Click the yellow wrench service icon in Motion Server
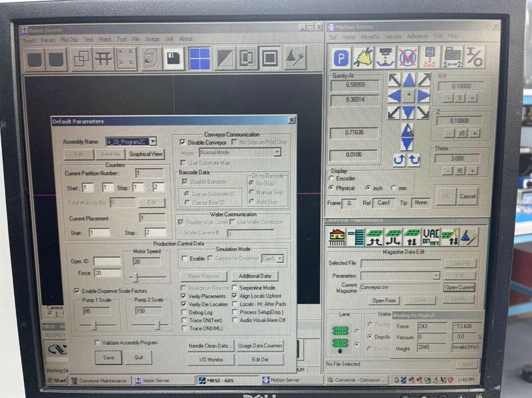Image resolution: width=532 pixels, height=398 pixels. pos(364,57)
